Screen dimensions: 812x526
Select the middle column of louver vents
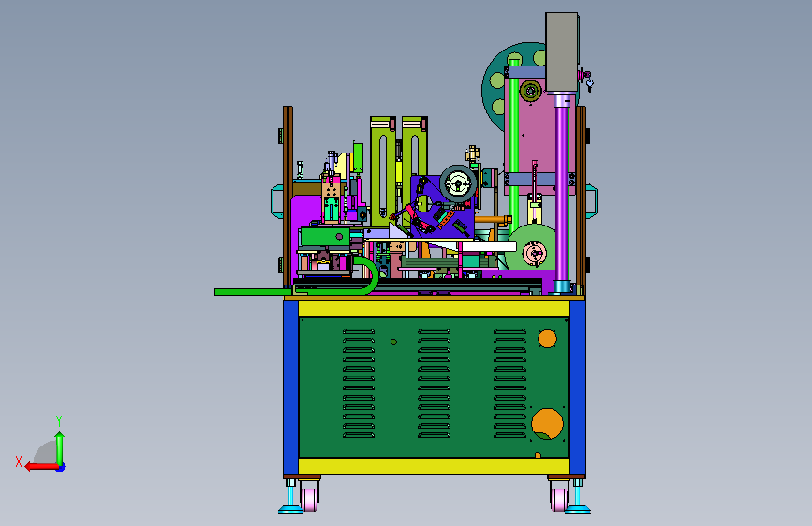[434, 383]
